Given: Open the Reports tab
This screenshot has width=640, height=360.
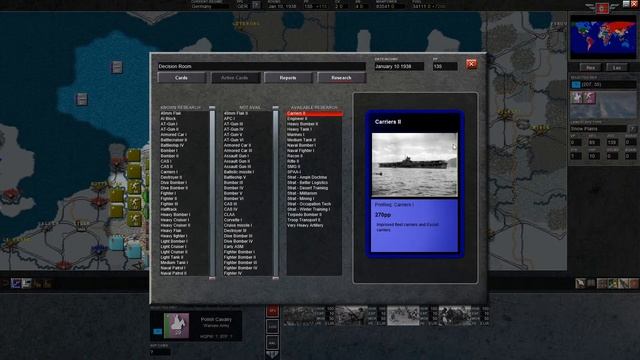Looking at the screenshot, I should (288, 78).
